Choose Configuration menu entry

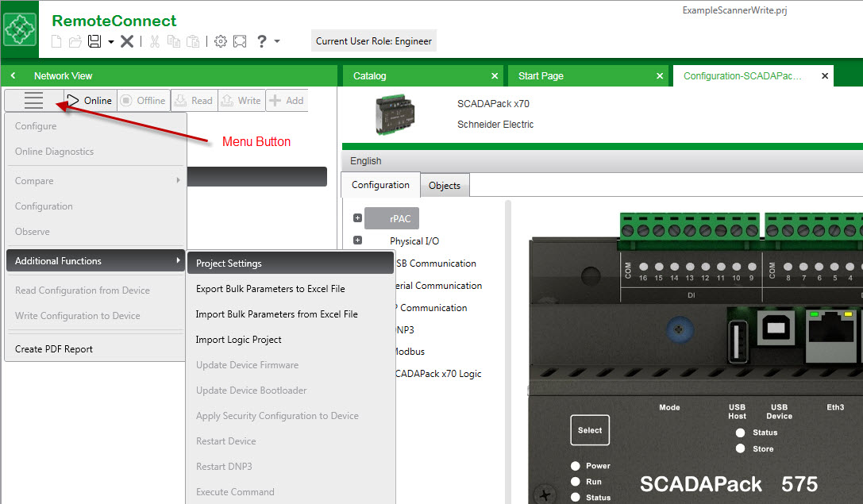click(96, 206)
